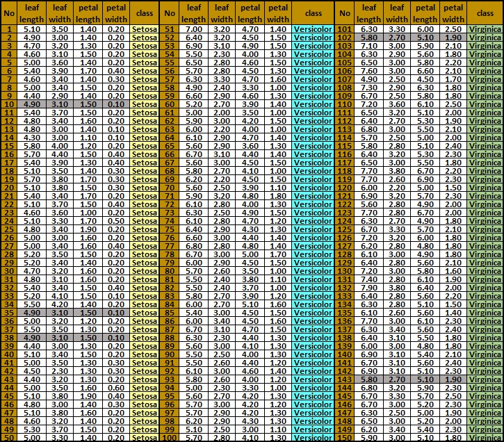Click the highlighted petal width in row 143
Viewport: 504px width, 442px height.
coord(453,380)
